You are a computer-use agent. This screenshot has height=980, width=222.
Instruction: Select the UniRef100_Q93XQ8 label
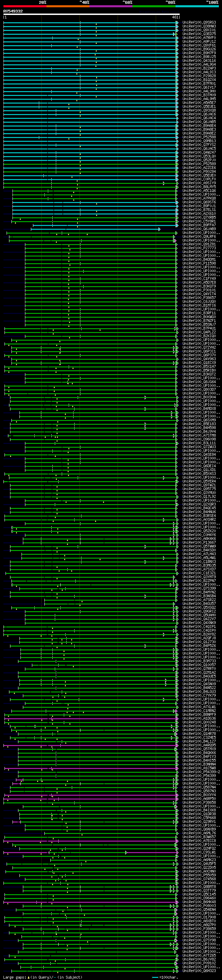(199, 110)
